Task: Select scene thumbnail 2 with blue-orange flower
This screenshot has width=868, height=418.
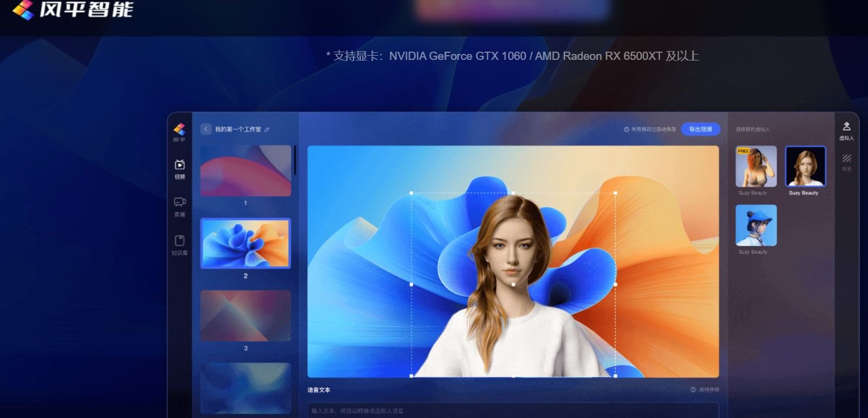Action: click(245, 244)
